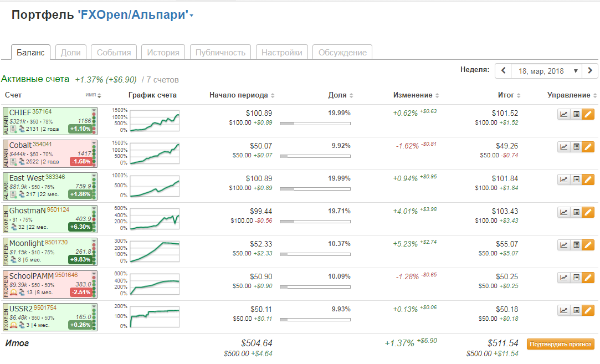600x364 pixels.
Task: Click the edit pencil for Cobalt account
Action: [x=588, y=147]
